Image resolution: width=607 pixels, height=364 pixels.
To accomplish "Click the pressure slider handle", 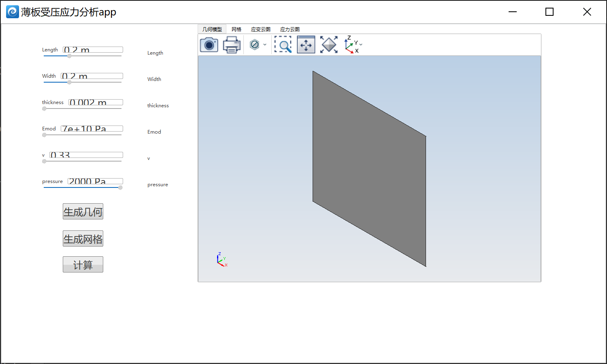I will point(120,187).
